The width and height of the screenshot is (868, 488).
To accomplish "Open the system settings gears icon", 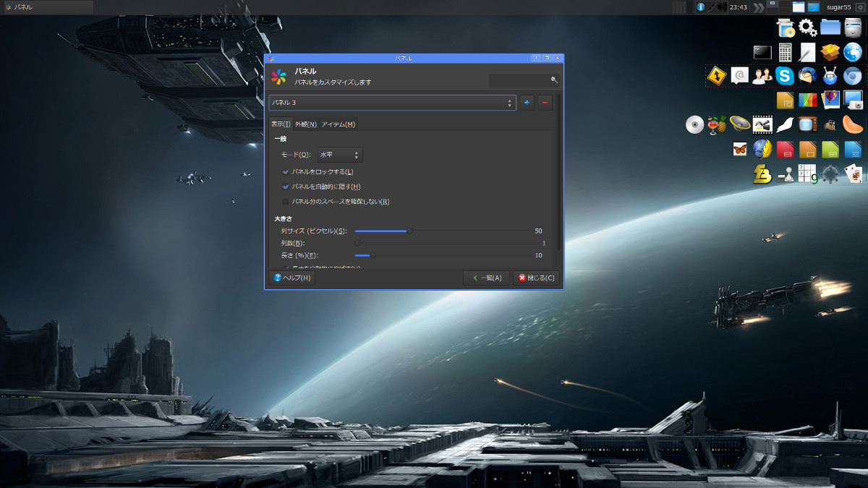I will (x=808, y=27).
